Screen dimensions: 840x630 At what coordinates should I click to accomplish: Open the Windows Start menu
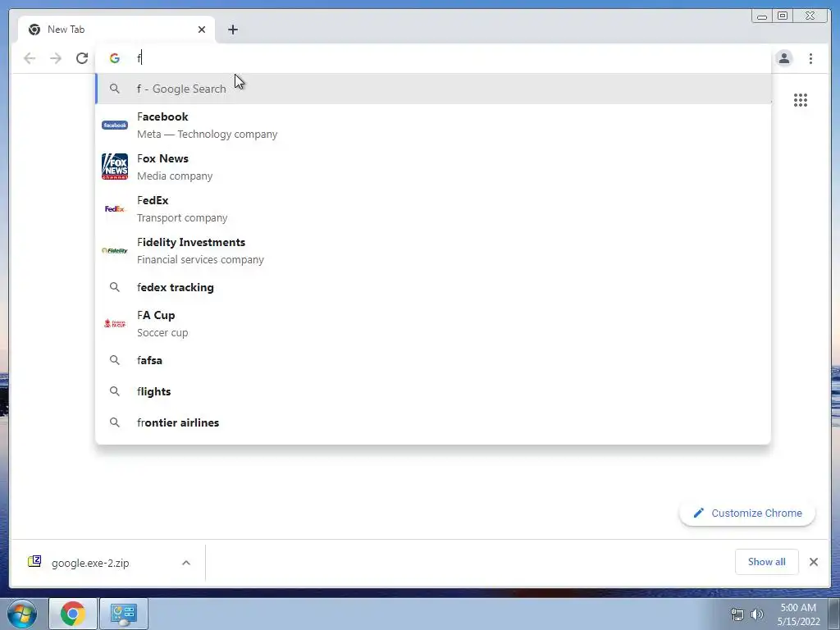[x=22, y=614]
